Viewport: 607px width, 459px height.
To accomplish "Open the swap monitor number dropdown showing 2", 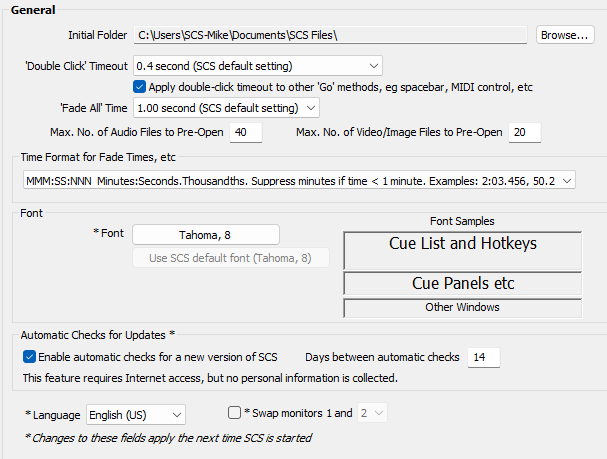I will point(372,413).
